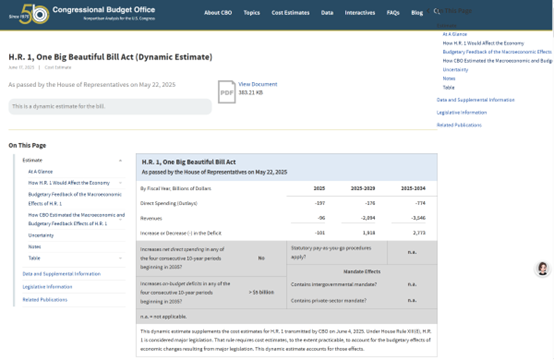Click the View Document link

point(258,84)
